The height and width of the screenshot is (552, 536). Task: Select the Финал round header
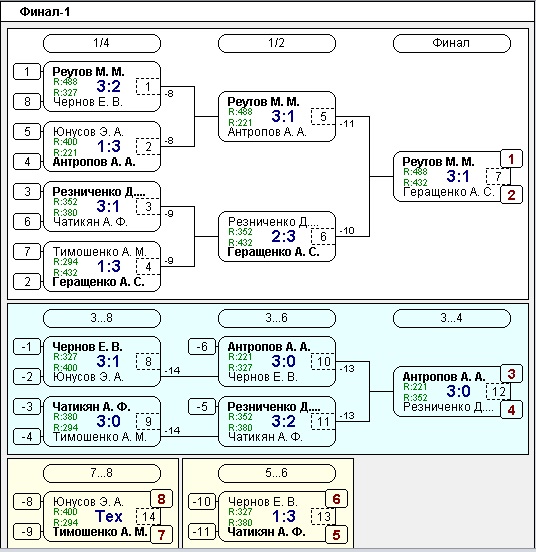[x=452, y=43]
